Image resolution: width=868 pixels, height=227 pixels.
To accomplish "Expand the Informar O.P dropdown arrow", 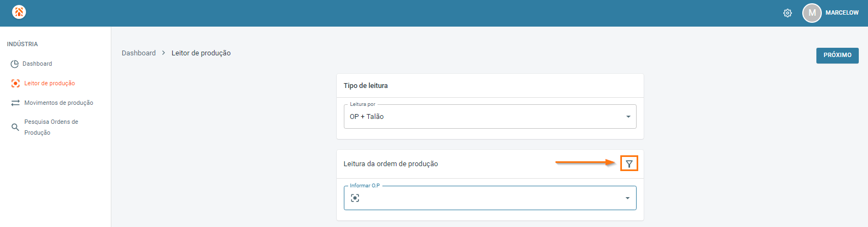I will coord(627,198).
